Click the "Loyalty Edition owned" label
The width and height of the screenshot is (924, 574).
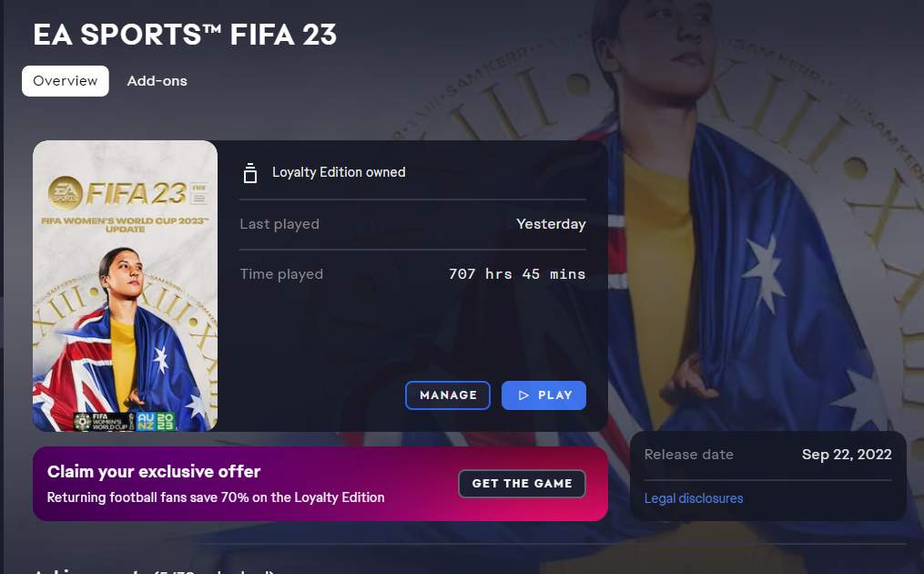[339, 172]
